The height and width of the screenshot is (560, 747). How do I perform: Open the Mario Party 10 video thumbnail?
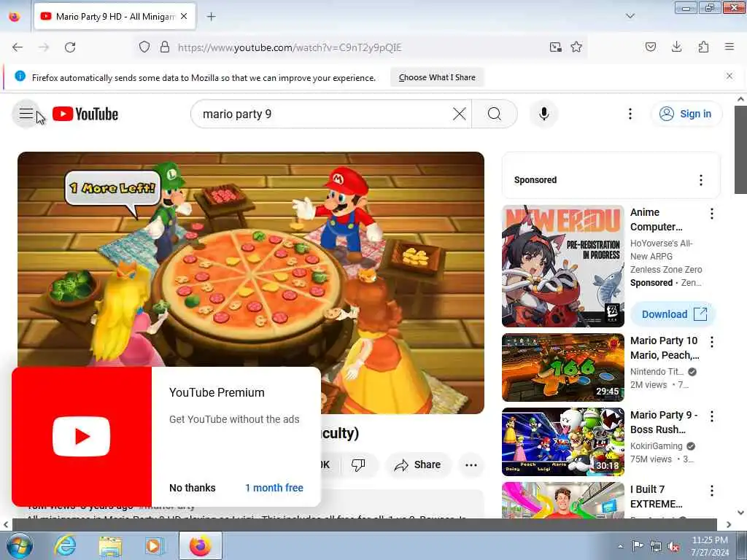[562, 367]
